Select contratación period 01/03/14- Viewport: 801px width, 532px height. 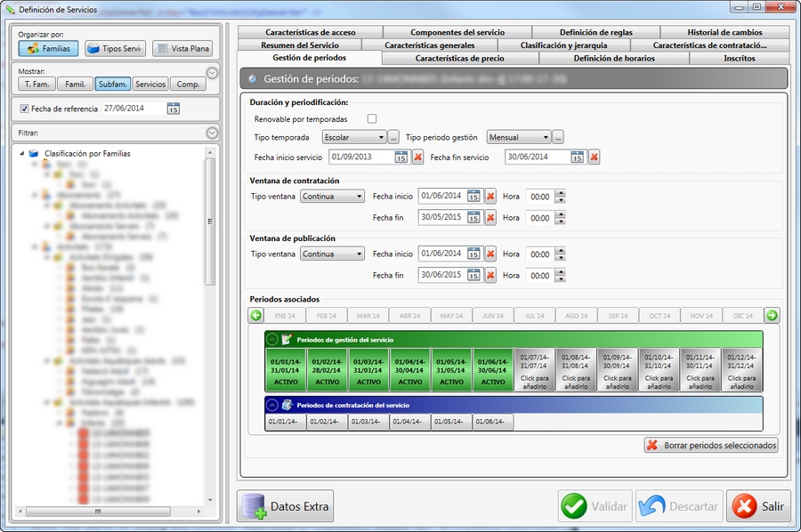pyautogui.click(x=368, y=422)
